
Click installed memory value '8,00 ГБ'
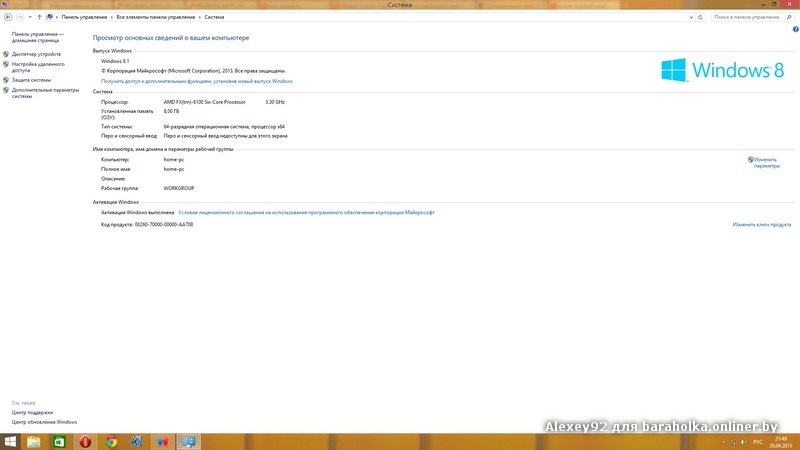[x=171, y=111]
